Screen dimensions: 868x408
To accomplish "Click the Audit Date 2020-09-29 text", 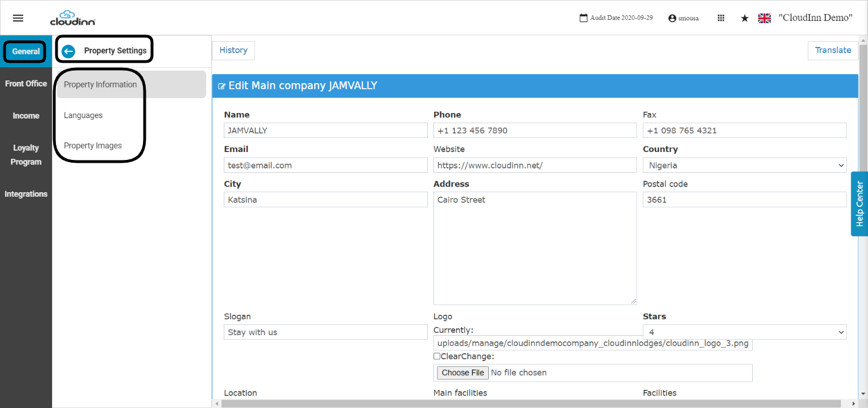I will click(x=622, y=18).
